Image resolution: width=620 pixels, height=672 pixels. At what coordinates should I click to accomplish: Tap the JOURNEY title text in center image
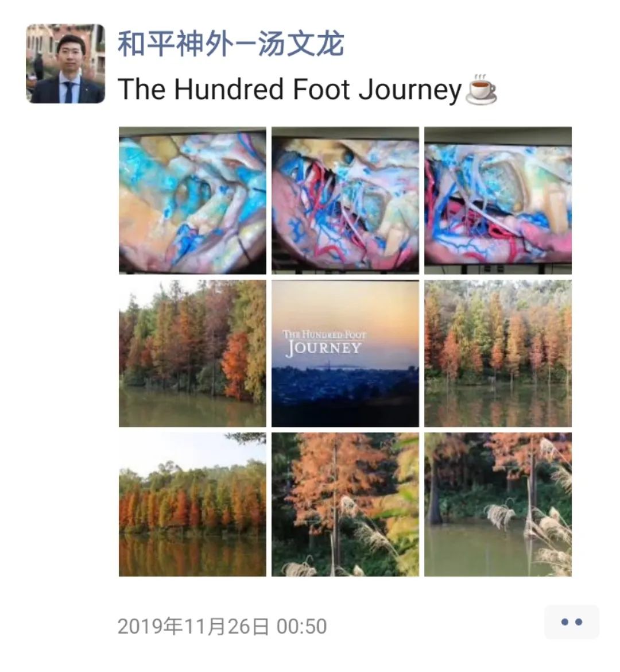point(324,347)
